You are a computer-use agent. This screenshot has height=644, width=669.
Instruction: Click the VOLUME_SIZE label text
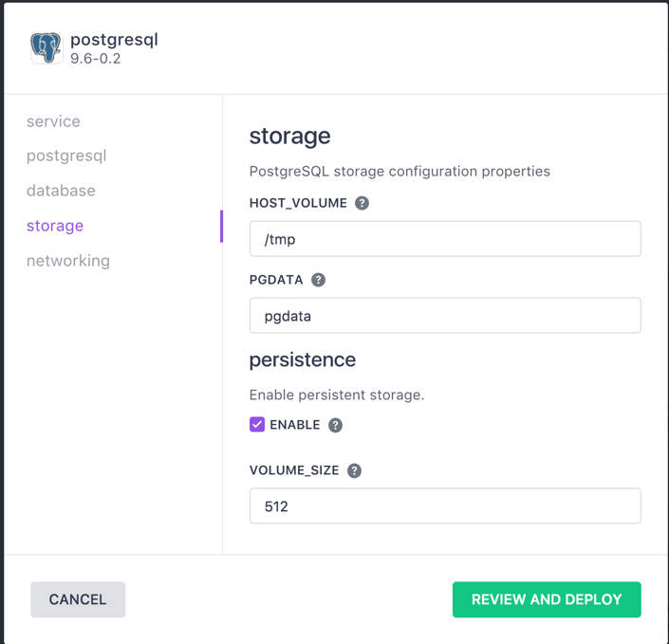pos(294,470)
